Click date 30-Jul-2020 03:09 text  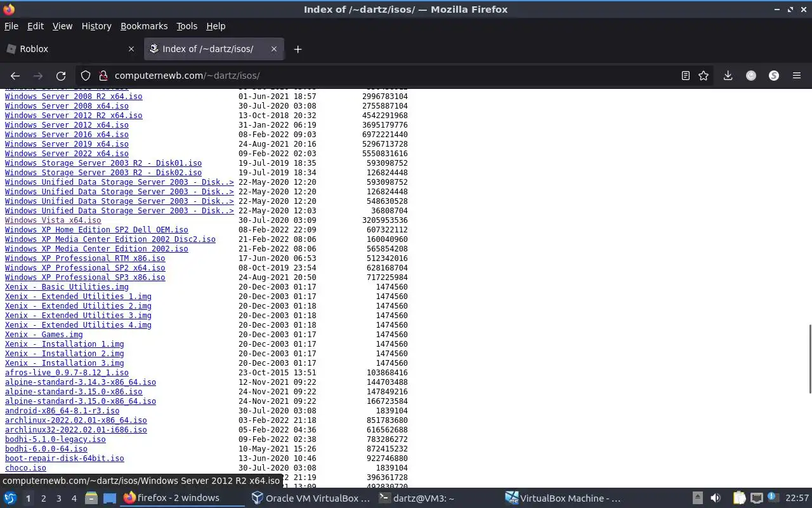pos(277,220)
